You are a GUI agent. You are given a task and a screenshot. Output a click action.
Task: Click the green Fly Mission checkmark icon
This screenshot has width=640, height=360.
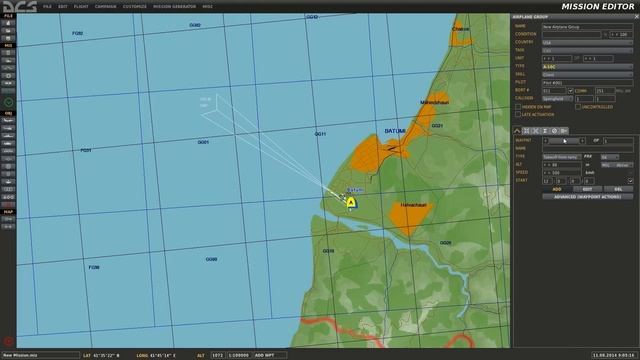[x=8, y=102]
